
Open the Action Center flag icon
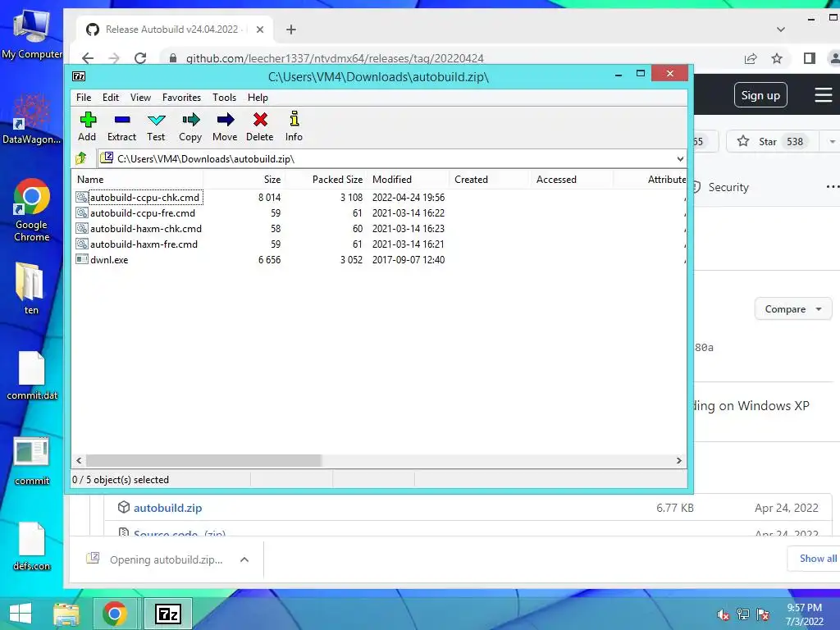(x=763, y=614)
